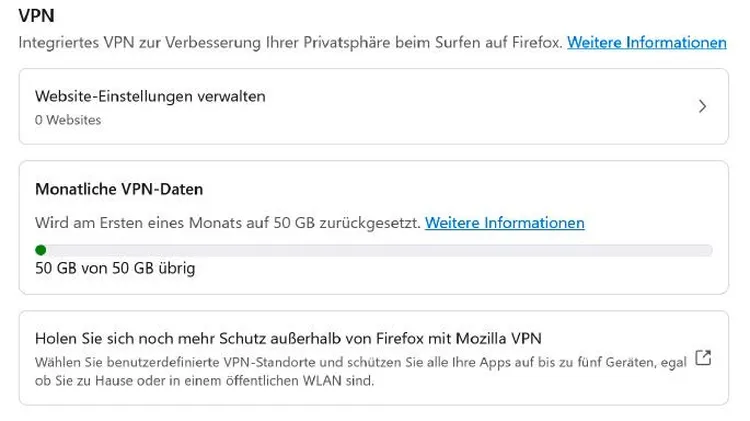Open Website-Einstellungen verwalten

(x=374, y=106)
